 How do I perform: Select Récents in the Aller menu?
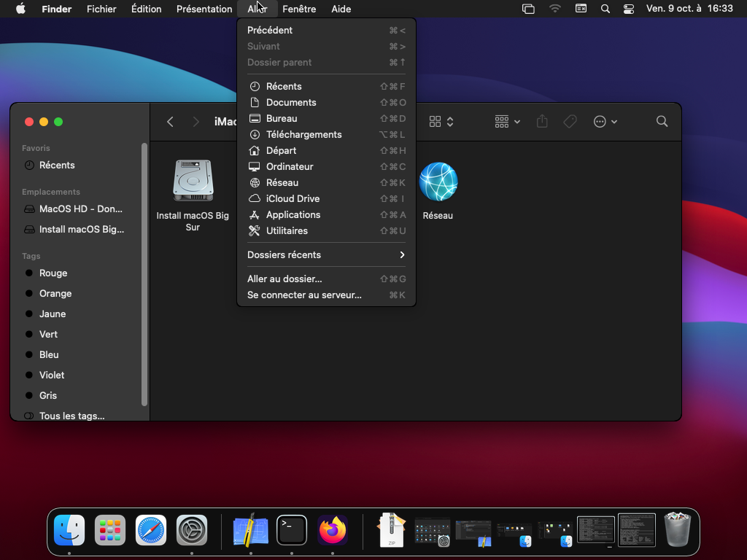(326, 86)
